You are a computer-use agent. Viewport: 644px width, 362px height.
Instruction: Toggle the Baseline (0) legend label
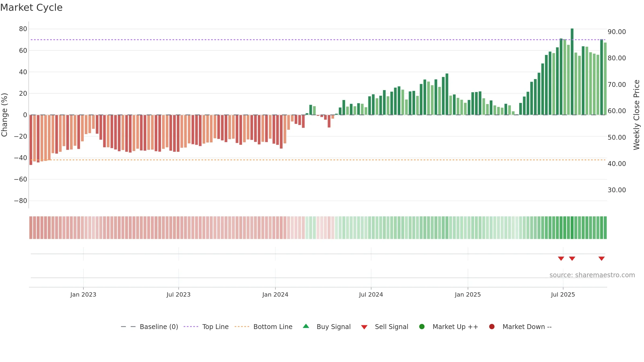159,327
